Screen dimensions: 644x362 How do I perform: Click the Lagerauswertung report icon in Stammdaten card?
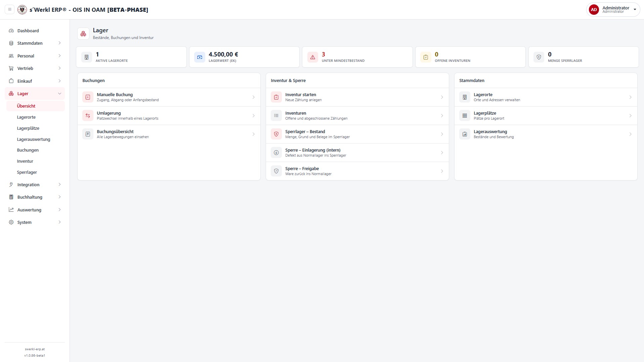click(465, 134)
